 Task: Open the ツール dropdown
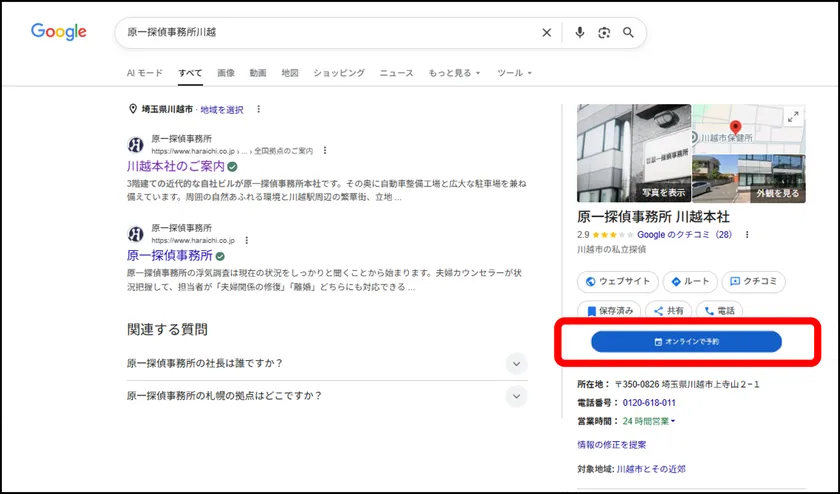pos(514,73)
